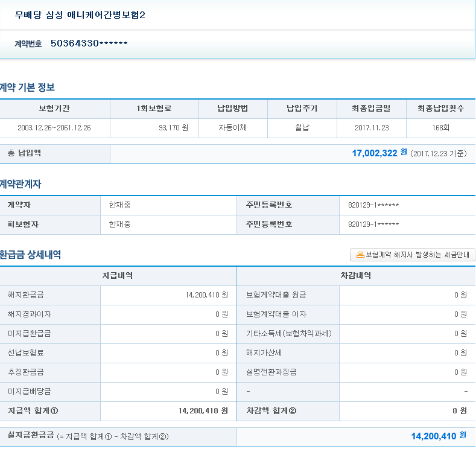Select the 2017.11.23 last deposit date
The height and width of the screenshot is (449, 476).
pyautogui.click(x=371, y=128)
